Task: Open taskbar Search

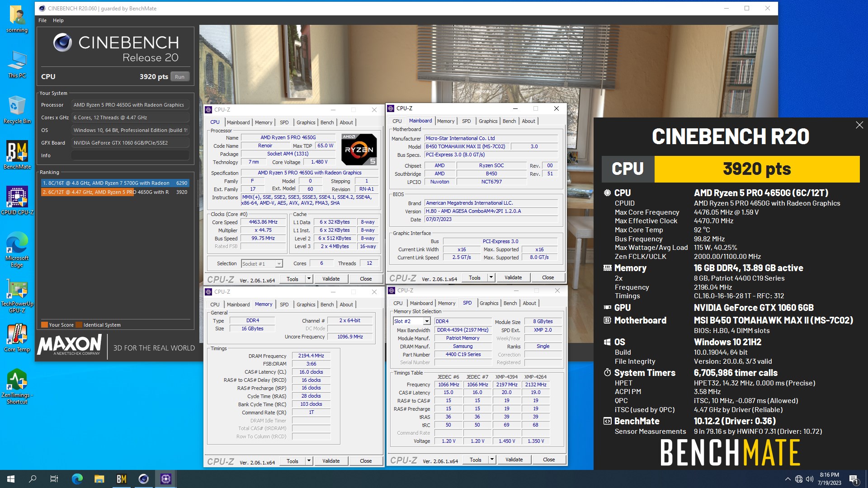Action: click(x=33, y=479)
